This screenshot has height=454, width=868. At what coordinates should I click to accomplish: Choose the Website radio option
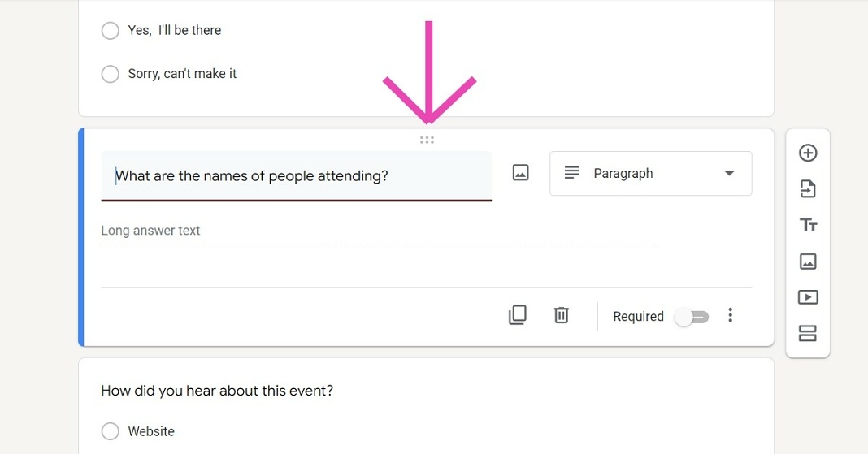pyautogui.click(x=111, y=431)
